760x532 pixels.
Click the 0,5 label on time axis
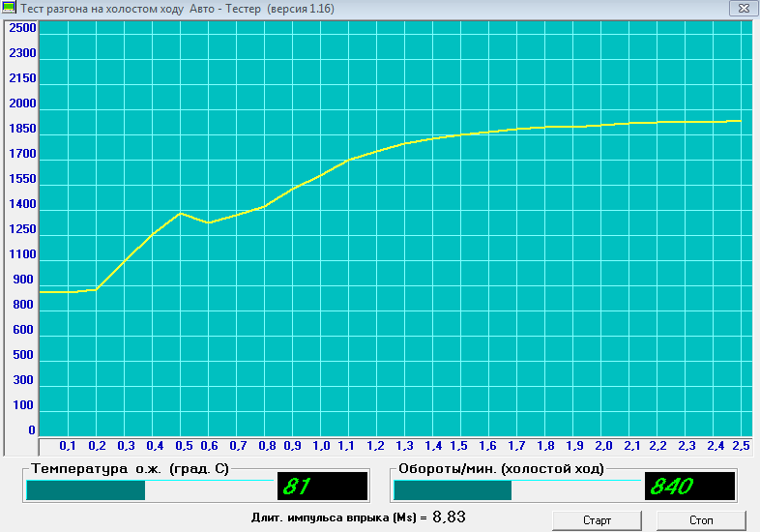click(182, 446)
